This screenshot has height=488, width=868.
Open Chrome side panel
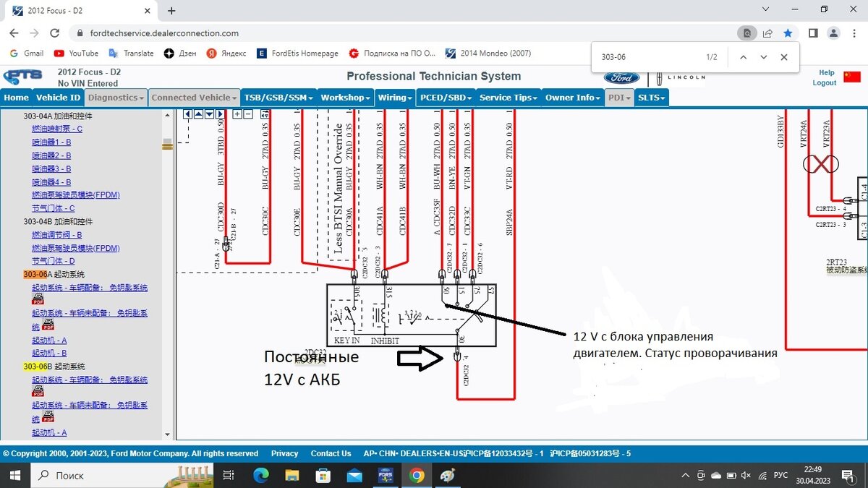click(813, 33)
